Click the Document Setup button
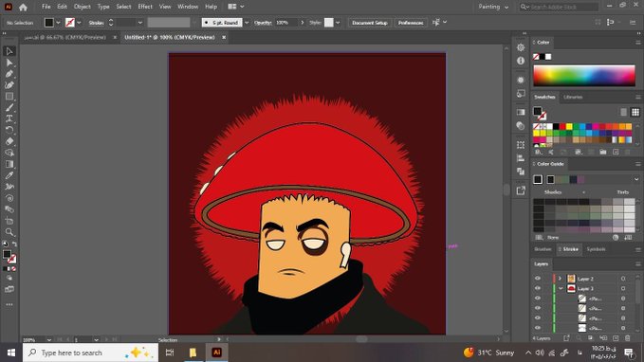Viewport: 644px width, 362px height. coord(370,23)
